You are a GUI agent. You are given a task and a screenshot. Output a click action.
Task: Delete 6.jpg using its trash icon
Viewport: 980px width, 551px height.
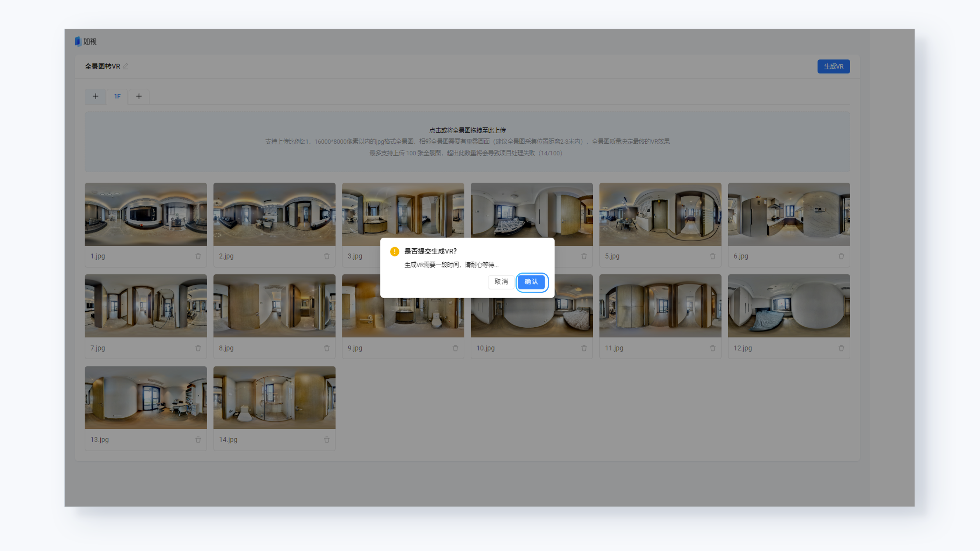(841, 256)
